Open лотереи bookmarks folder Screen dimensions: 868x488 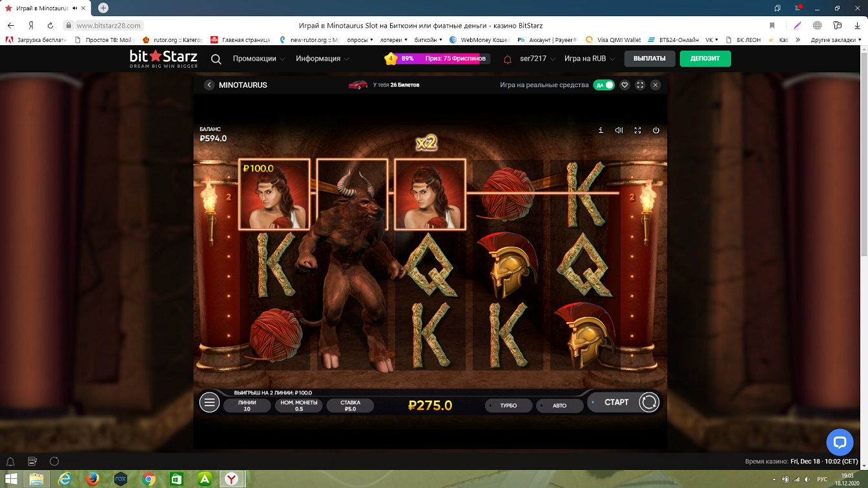395,39
